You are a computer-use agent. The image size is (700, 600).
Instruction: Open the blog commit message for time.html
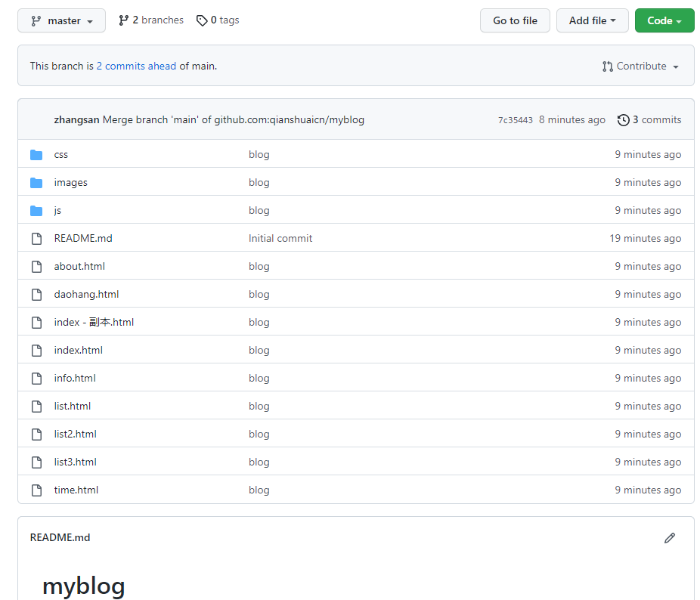click(x=259, y=490)
